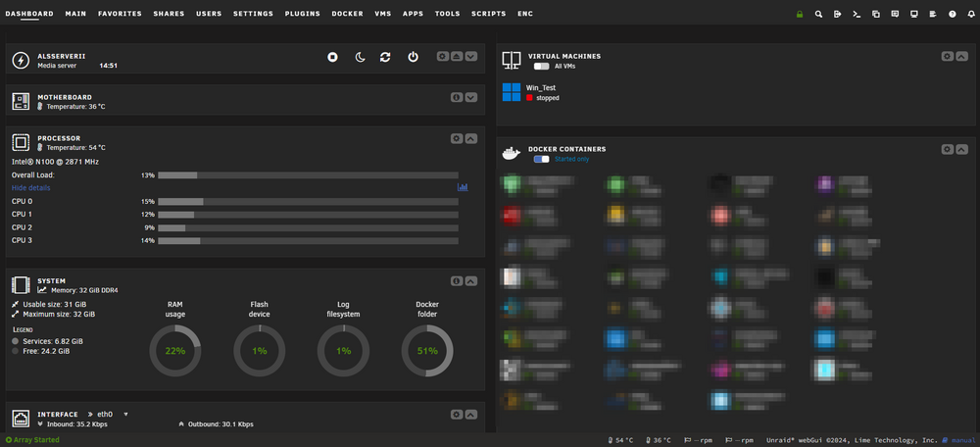This screenshot has width=980, height=447.
Task: Switch to the VMs menu tab
Action: pos(383,14)
